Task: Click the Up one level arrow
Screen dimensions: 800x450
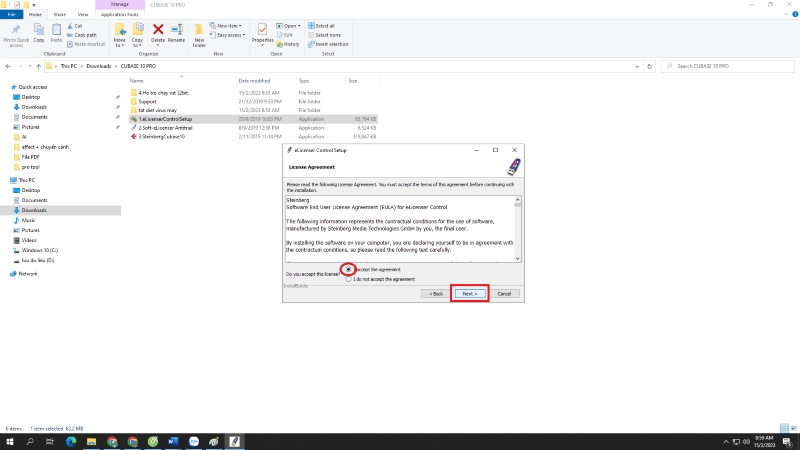Action: tap(38, 66)
